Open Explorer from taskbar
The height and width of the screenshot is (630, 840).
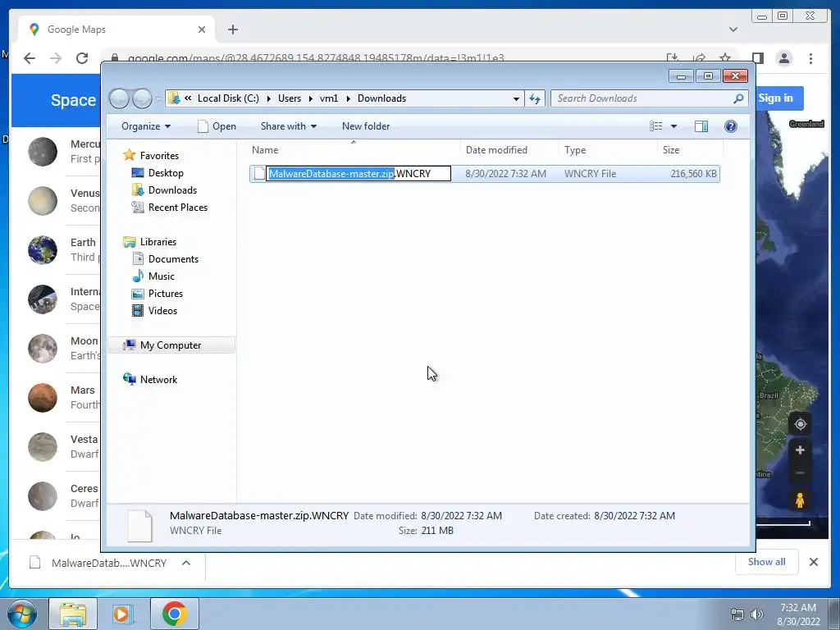click(73, 614)
